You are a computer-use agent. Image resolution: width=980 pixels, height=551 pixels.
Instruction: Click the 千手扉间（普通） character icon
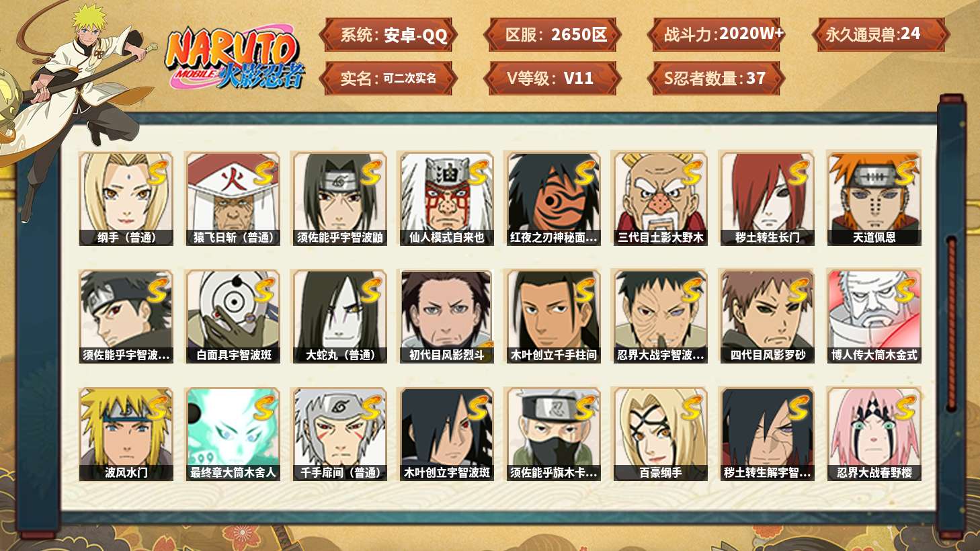click(339, 434)
